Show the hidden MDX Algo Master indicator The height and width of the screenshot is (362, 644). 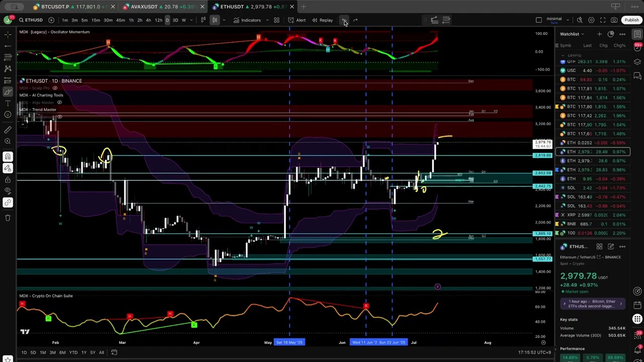pos(59,103)
